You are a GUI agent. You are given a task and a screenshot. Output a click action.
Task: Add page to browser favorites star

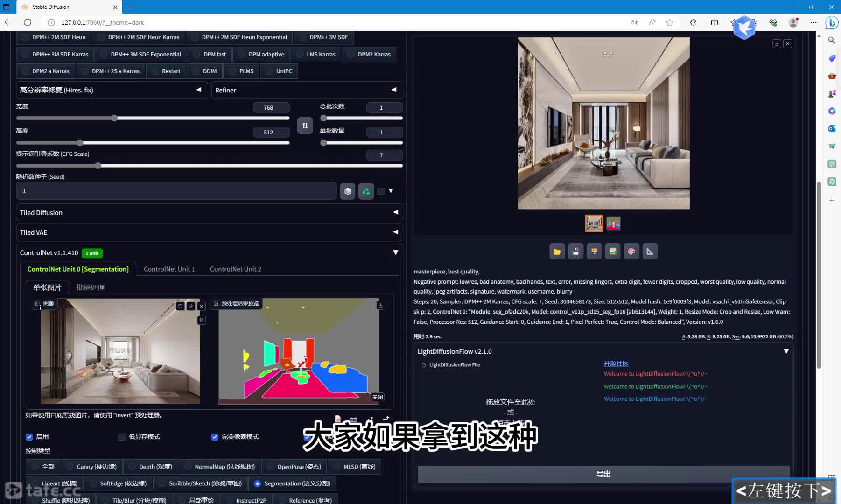click(670, 22)
